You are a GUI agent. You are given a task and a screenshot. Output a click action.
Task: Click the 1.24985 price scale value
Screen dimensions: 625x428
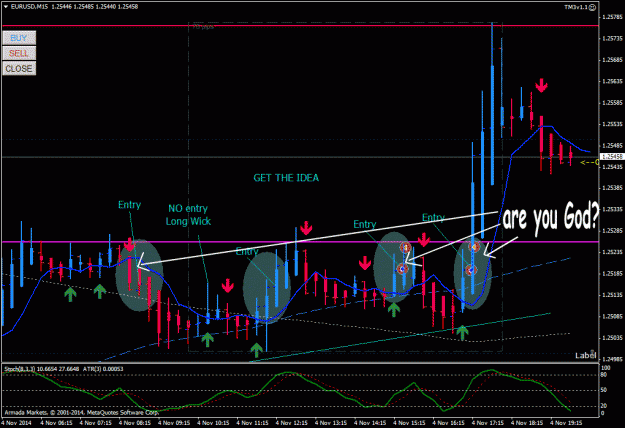pyautogui.click(x=612, y=359)
